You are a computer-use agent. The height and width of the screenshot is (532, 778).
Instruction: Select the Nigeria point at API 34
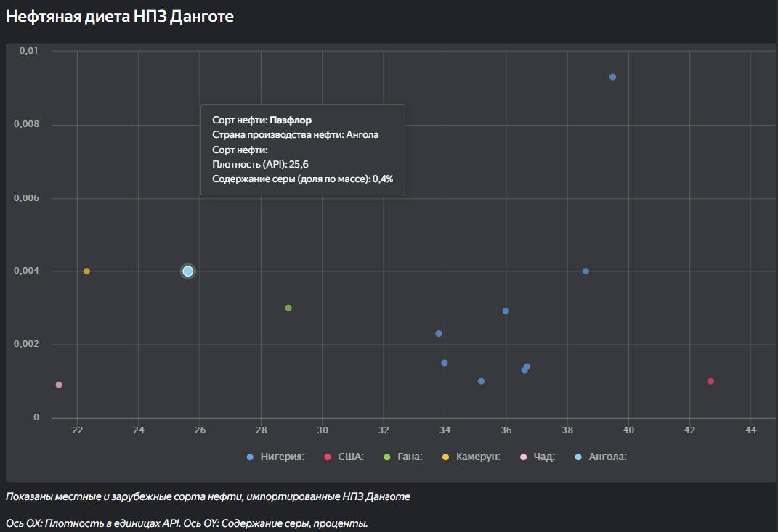[445, 363]
